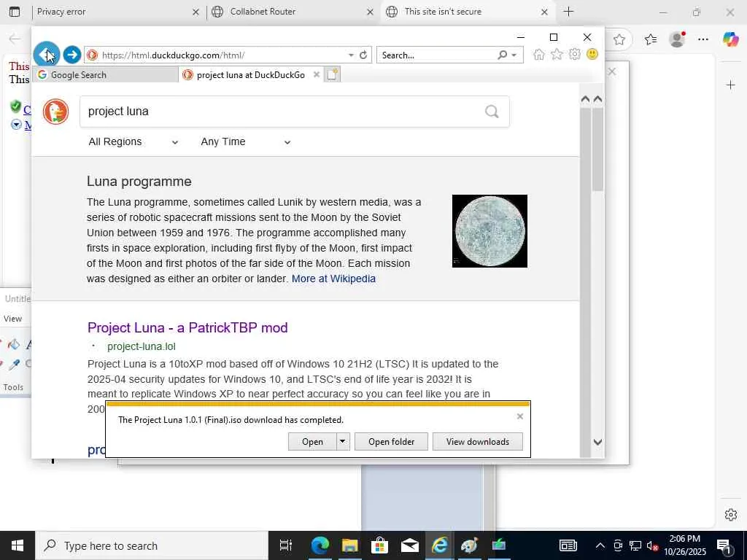Screen dimensions: 747x560
Task: Open the notification center icon
Action: (724, 545)
